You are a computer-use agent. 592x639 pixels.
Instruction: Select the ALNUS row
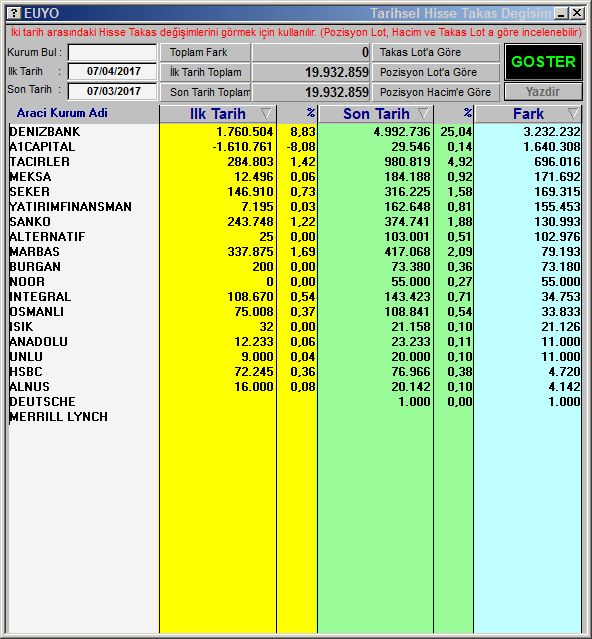click(x=295, y=387)
